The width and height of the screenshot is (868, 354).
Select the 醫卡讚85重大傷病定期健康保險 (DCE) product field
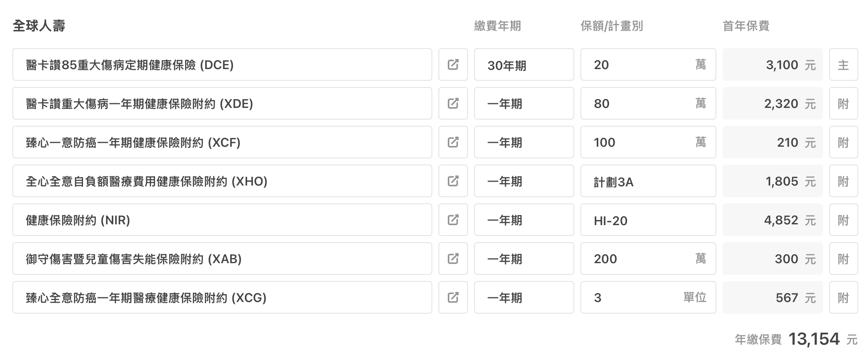click(x=222, y=64)
